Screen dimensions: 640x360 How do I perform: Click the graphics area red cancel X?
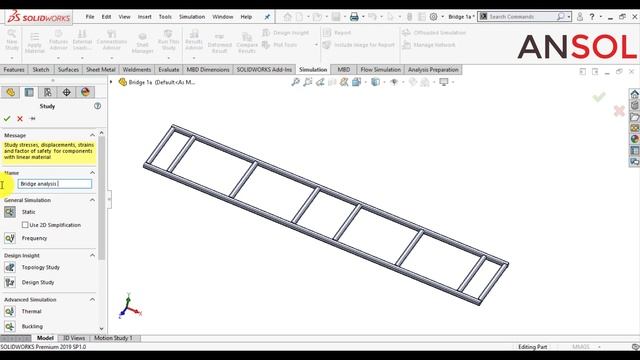pos(619,111)
